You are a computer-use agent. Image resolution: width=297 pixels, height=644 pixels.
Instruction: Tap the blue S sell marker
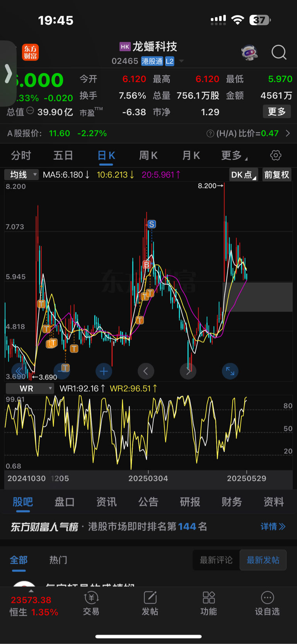tap(152, 224)
